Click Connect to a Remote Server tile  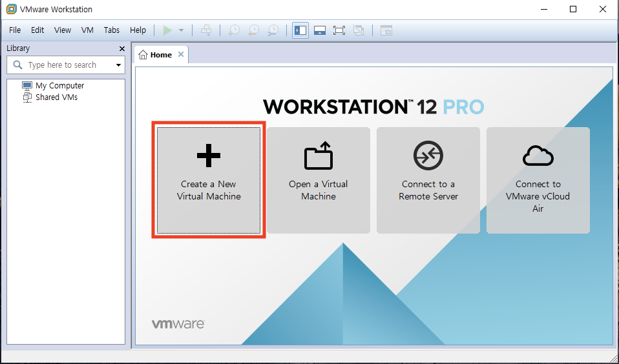[x=428, y=180]
